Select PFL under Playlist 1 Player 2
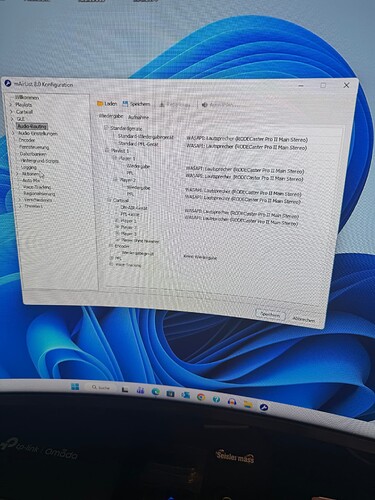The image size is (375, 500). (x=131, y=194)
